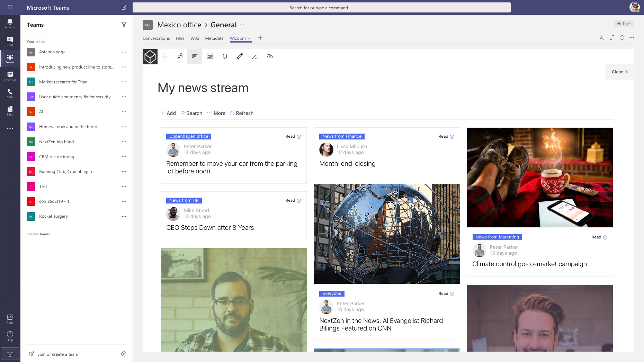Image resolution: width=644 pixels, height=362 pixels.
Task: Click the new chat compose icon
Action: pos(124,8)
